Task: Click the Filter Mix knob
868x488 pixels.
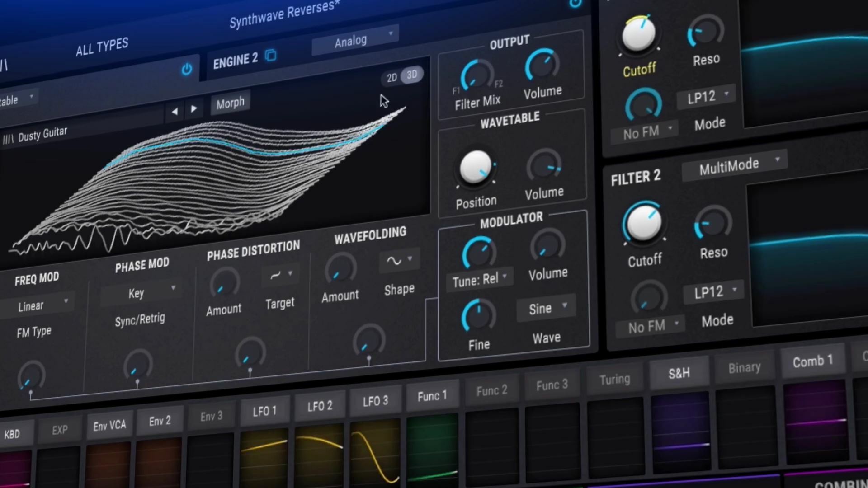Action: (476, 75)
